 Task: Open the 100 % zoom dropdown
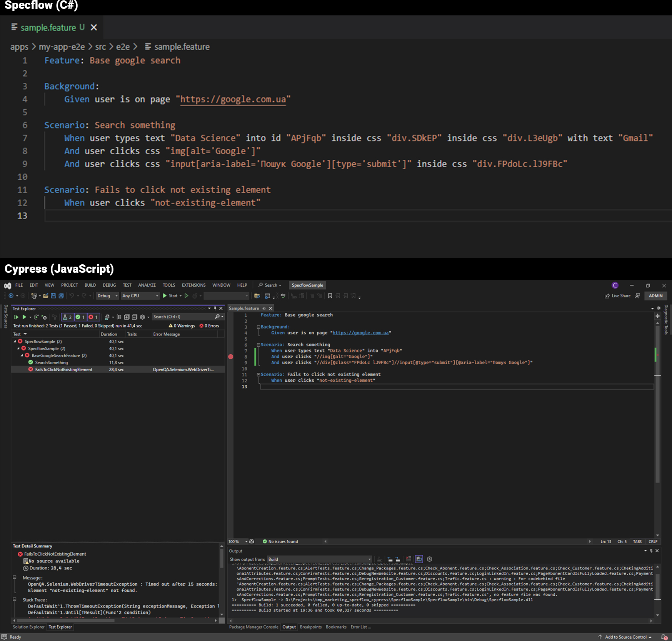tap(238, 542)
